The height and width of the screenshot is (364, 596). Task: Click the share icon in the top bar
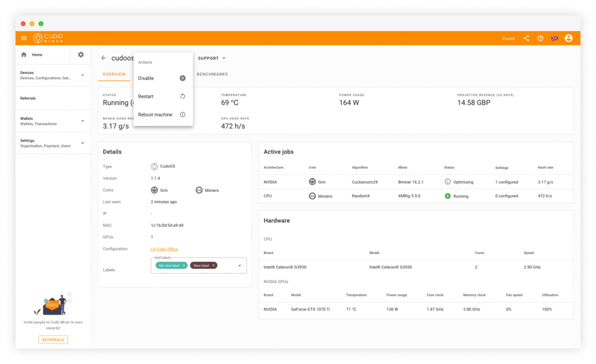tap(526, 37)
